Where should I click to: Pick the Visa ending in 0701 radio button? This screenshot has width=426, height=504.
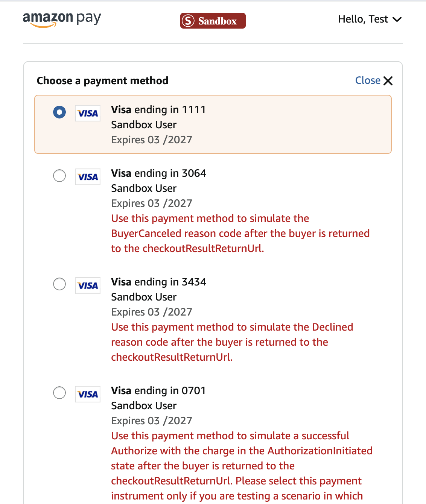point(59,393)
